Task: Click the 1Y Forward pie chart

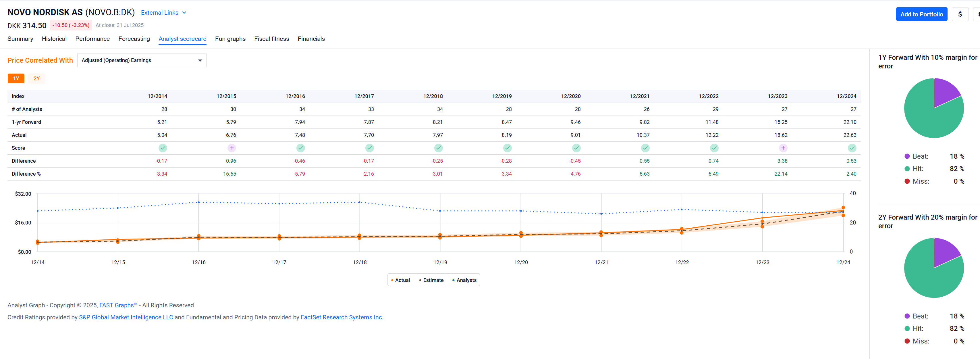Action: [934, 108]
